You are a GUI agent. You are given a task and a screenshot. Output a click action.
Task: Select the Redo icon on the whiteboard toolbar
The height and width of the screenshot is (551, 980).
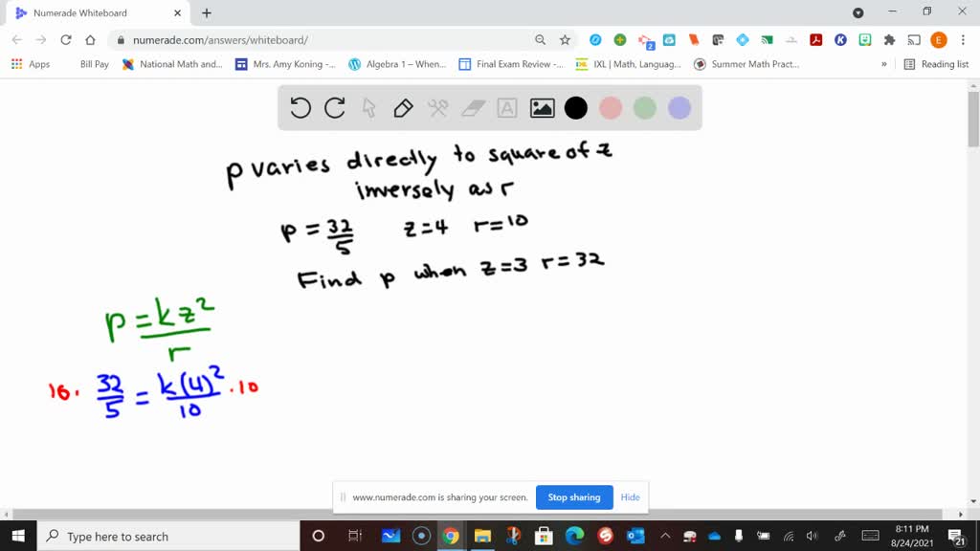tap(334, 108)
